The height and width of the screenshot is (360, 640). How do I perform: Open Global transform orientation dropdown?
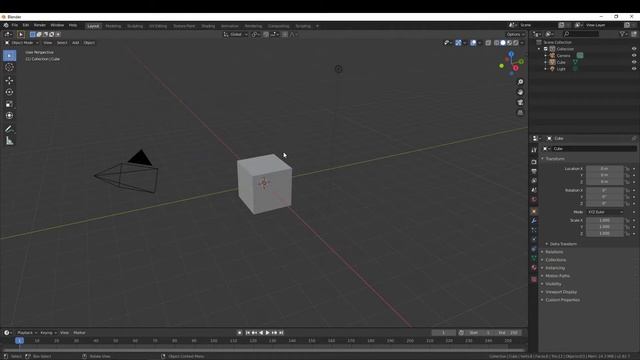236,35
